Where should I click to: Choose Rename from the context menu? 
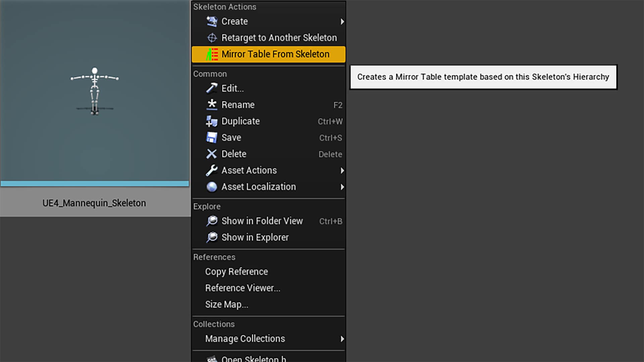238,105
